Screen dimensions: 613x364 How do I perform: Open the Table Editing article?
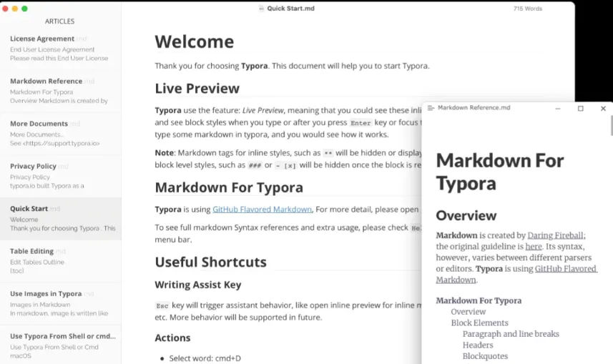(61, 261)
